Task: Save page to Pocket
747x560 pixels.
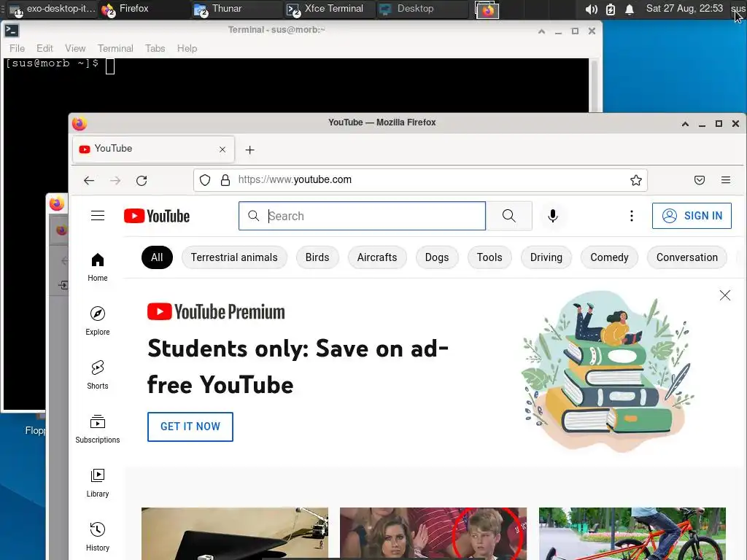Action: pos(700,180)
